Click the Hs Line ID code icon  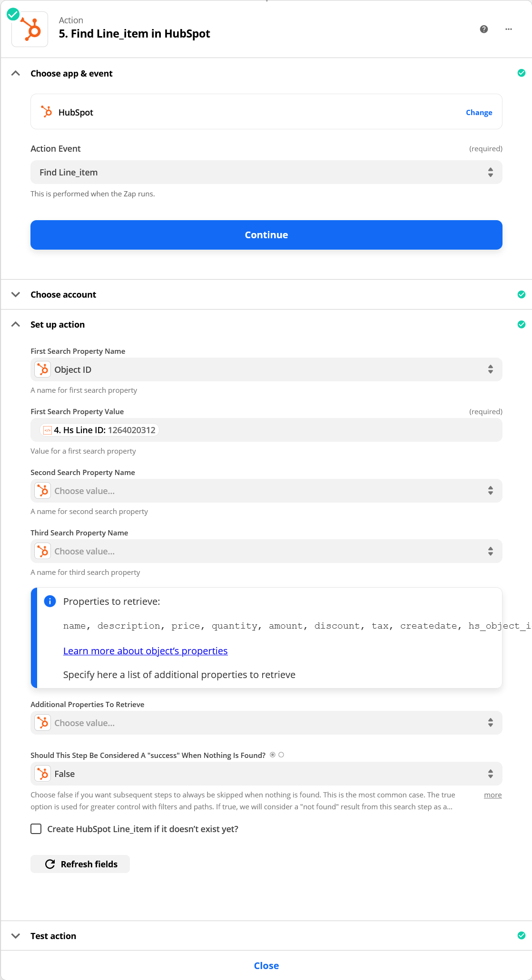[48, 430]
